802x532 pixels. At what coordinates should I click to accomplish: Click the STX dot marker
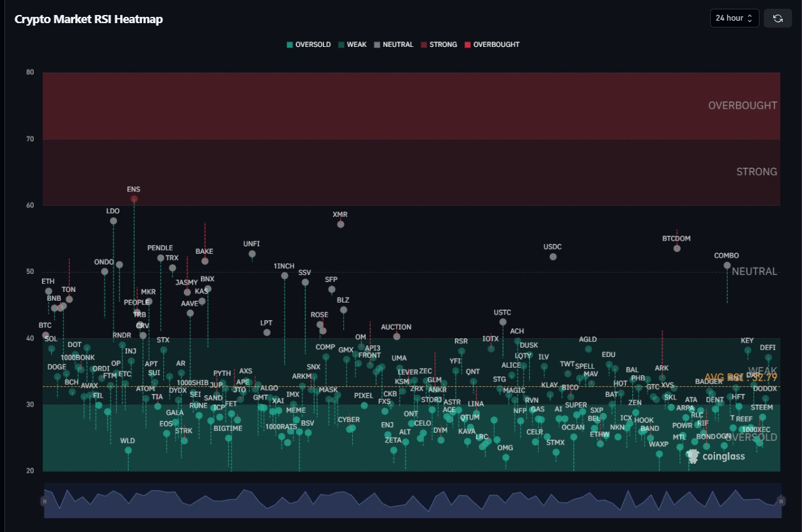163,349
